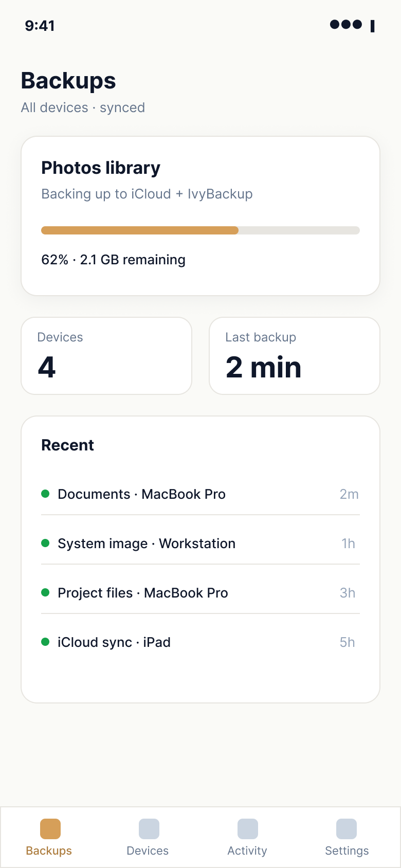401x868 pixels.
Task: Open the Last backup card showing 2 min
Action: pyautogui.click(x=295, y=356)
